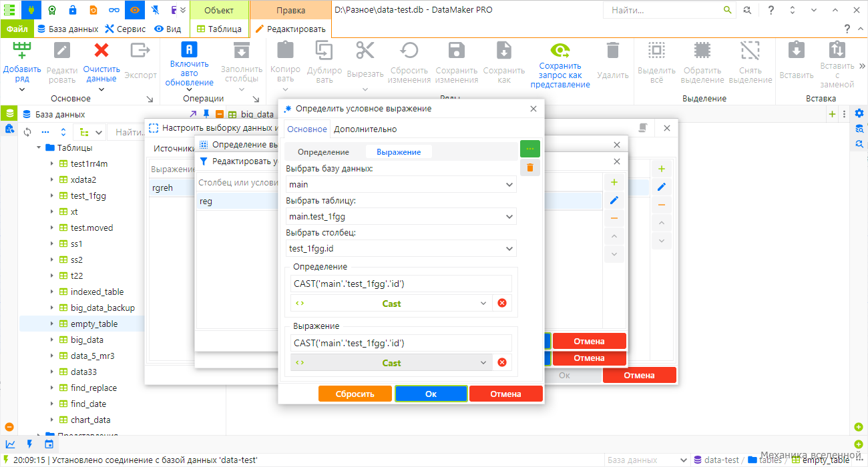
Task: Switch to the Таблица ribbon tab
Action: coord(219,29)
